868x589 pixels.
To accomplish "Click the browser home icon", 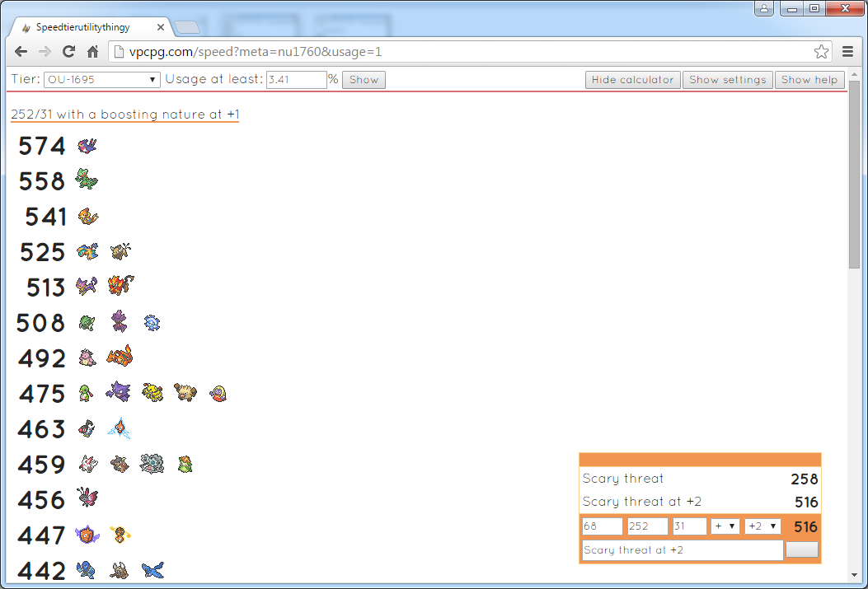I will click(x=92, y=52).
